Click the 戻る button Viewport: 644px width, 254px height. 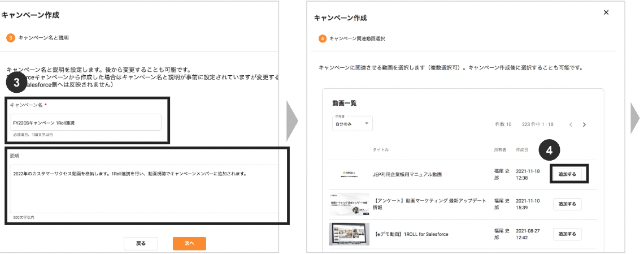pyautogui.click(x=141, y=243)
